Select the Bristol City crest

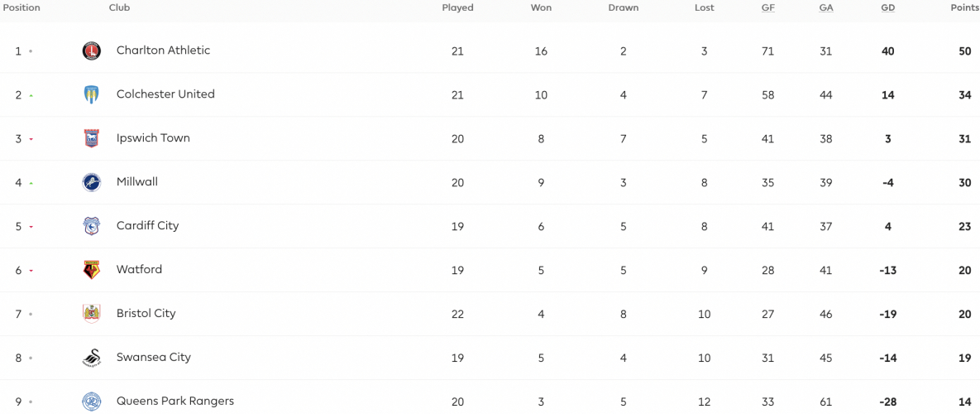(92, 314)
